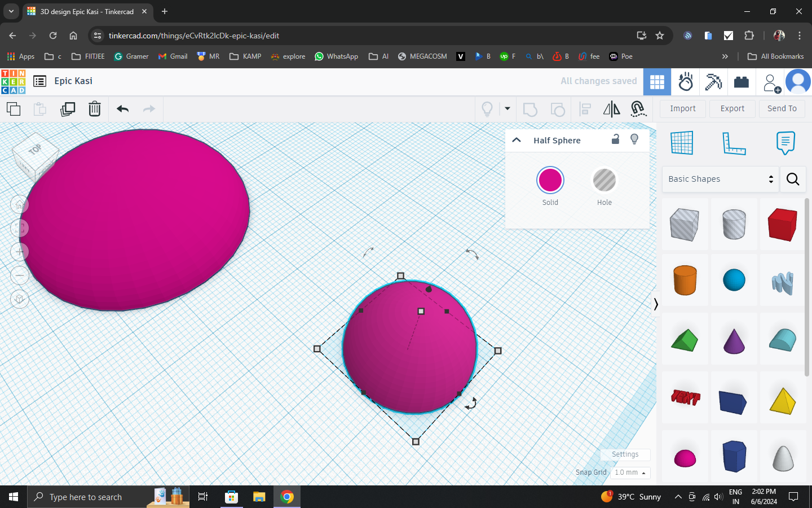Click the Home view button
812x508 pixels.
pos(20,204)
